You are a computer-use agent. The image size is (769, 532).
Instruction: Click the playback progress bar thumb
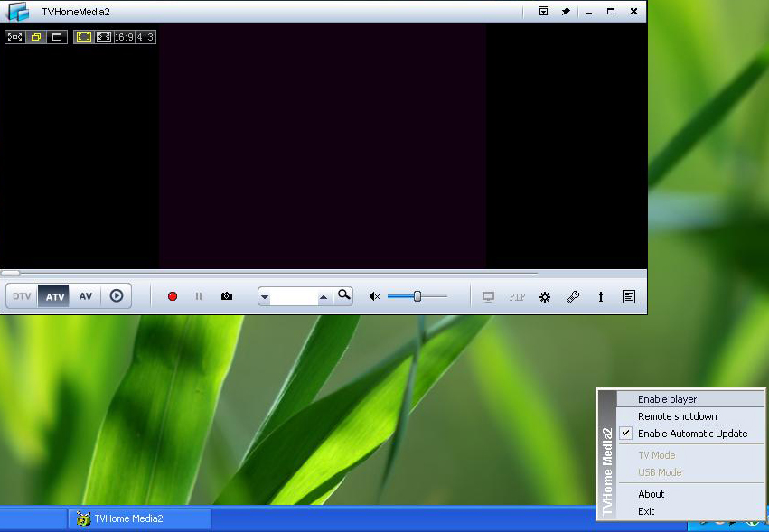[x=10, y=273]
